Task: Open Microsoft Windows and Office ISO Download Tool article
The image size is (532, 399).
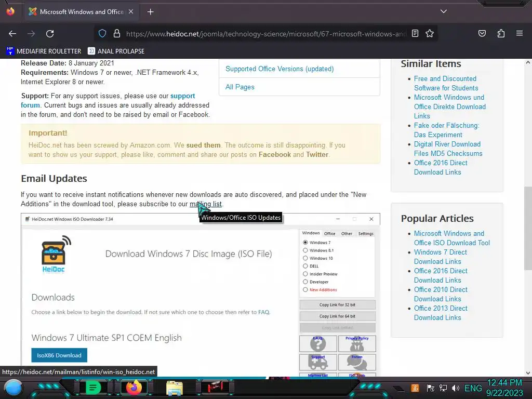Action: [451, 238]
